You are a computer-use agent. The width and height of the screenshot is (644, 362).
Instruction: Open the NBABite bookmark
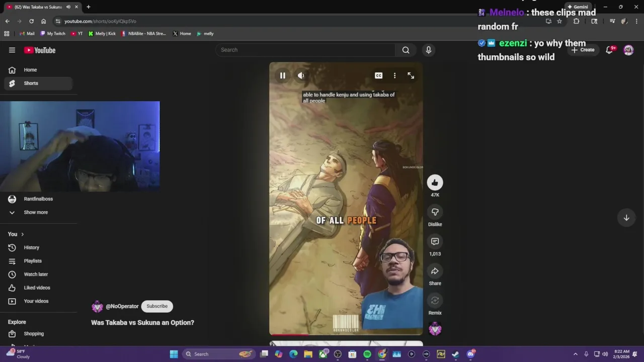(x=143, y=34)
